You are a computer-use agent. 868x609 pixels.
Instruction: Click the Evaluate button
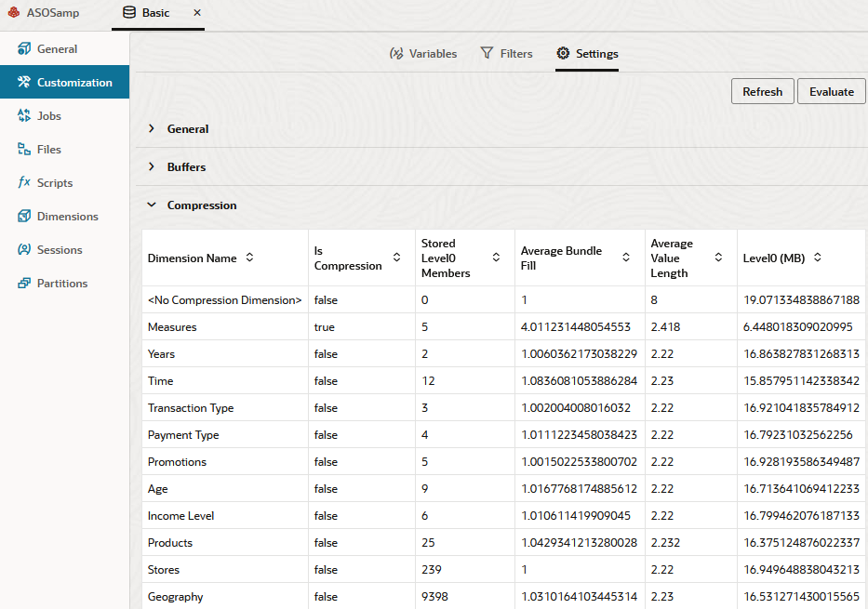[x=831, y=91]
